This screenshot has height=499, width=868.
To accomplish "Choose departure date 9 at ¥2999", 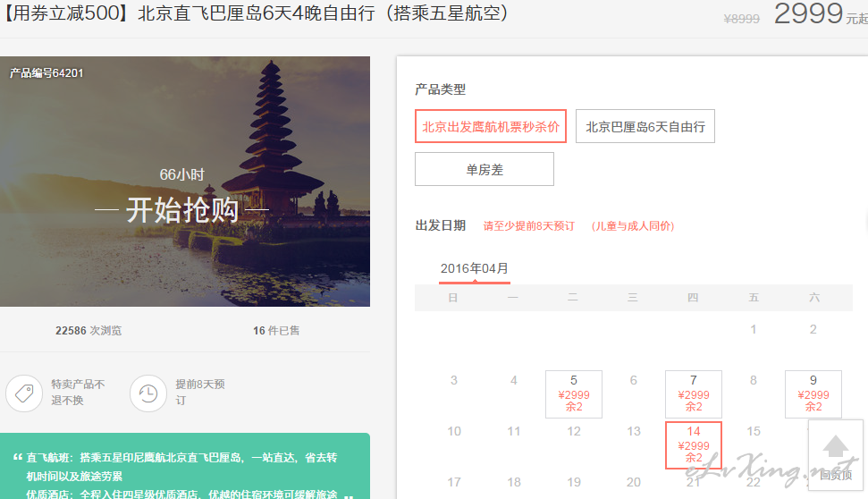I will 813,393.
